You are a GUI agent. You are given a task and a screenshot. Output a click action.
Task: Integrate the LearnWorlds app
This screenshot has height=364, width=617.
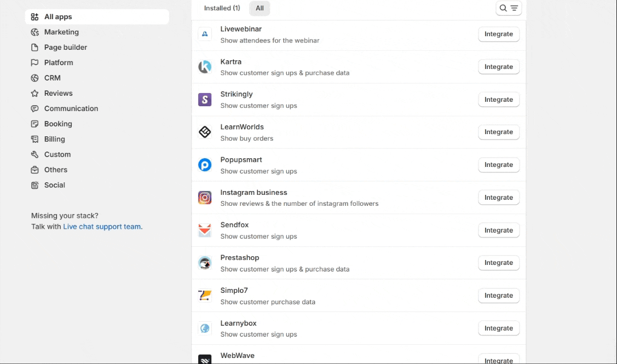click(x=499, y=132)
